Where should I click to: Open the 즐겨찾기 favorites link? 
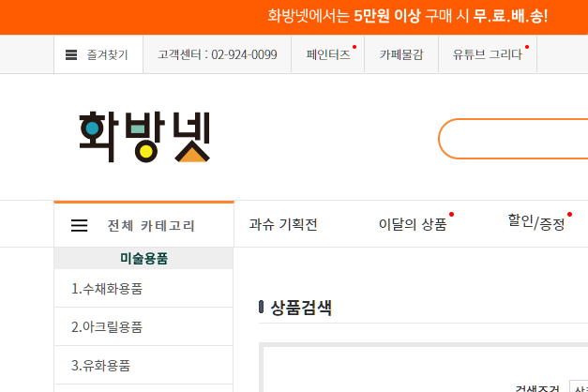(x=107, y=54)
